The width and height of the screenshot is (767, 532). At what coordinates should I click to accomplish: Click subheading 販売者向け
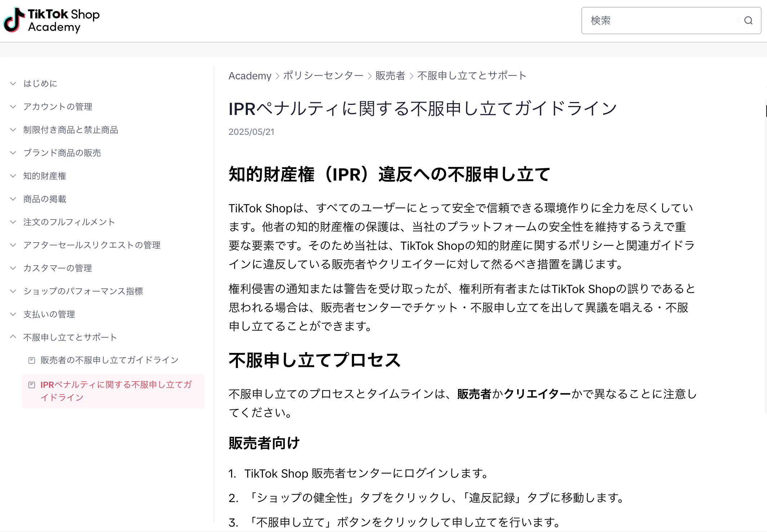click(x=264, y=443)
